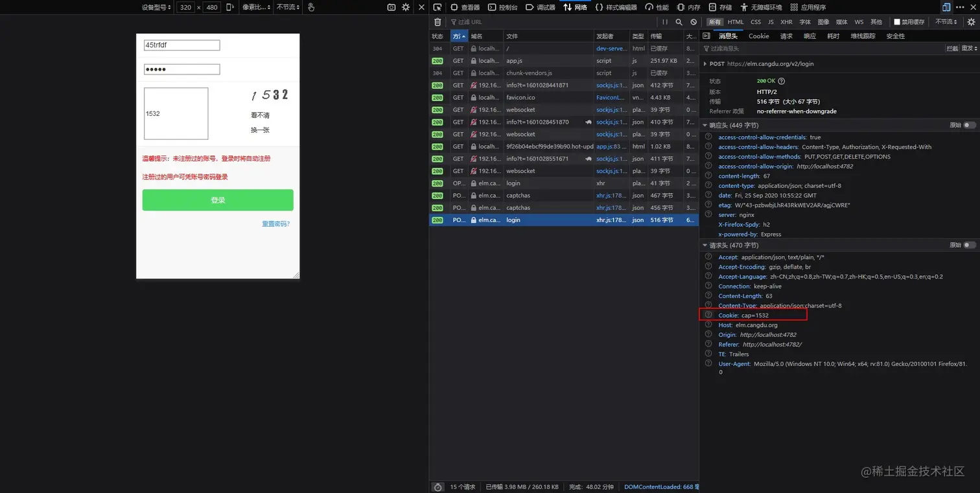
Task: Open 不节流 throttling dropdown in network panel
Action: [946, 22]
